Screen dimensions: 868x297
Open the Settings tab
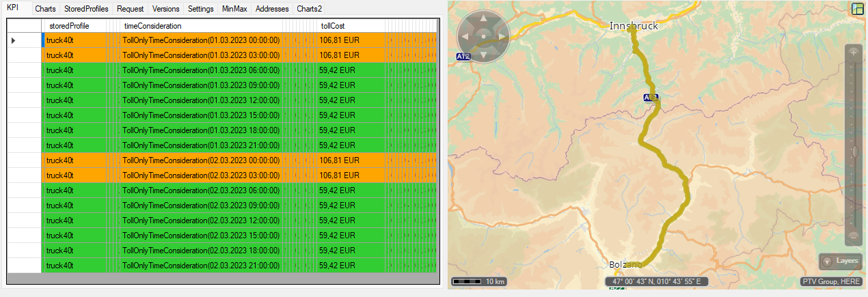click(x=200, y=9)
